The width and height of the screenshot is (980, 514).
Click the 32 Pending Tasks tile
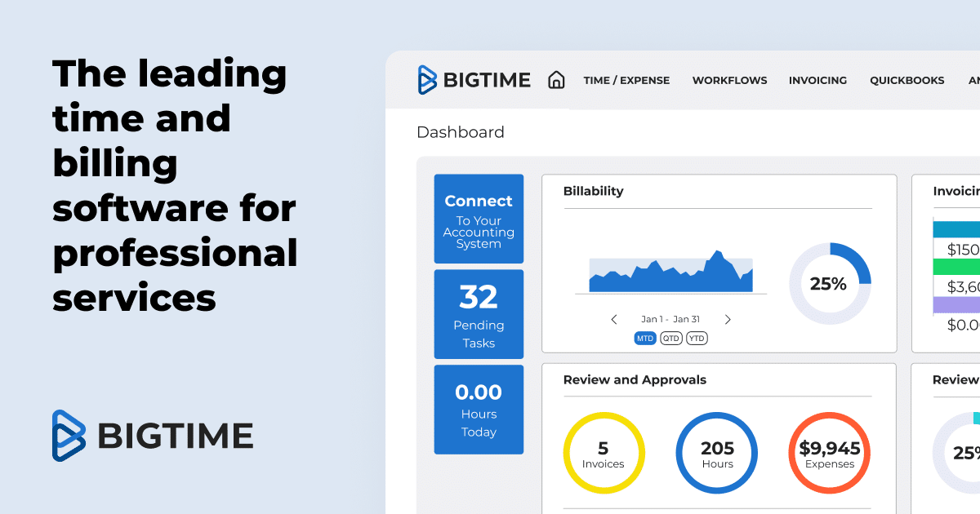point(479,314)
